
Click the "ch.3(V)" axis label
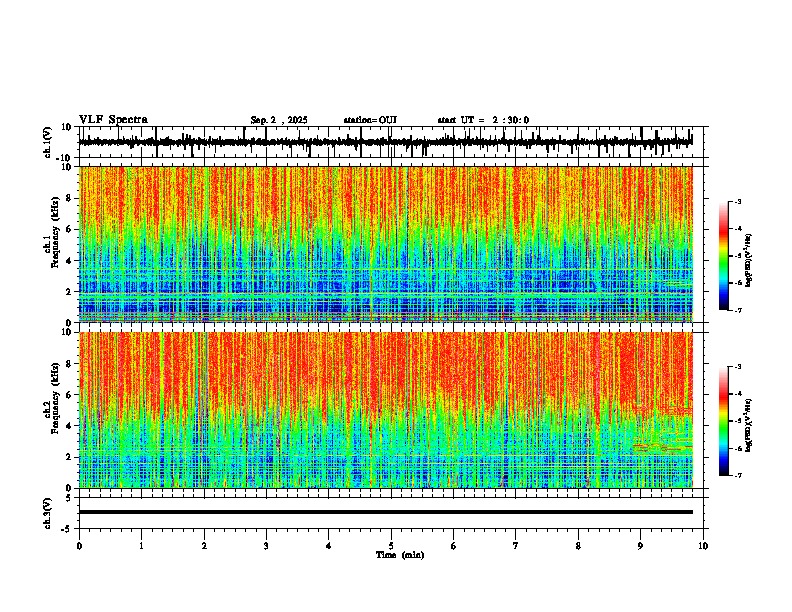tap(48, 514)
